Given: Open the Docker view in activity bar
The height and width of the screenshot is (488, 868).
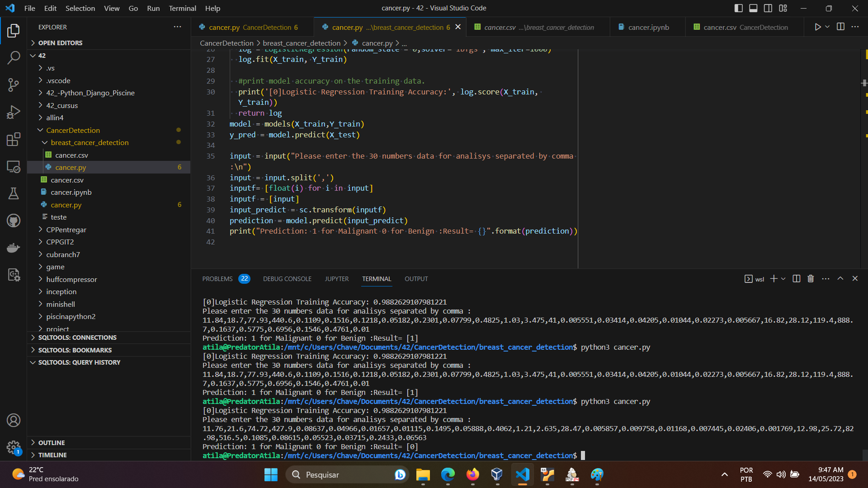Looking at the screenshot, I should (x=14, y=248).
